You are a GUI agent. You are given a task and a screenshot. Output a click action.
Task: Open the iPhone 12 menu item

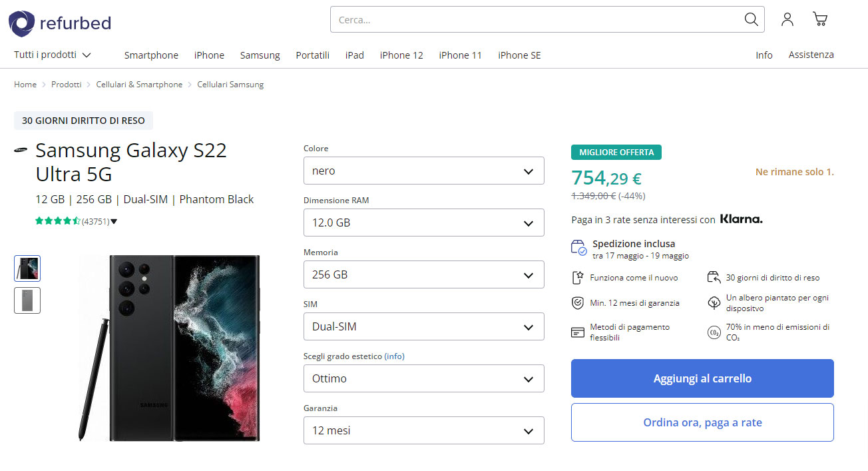[x=401, y=55]
